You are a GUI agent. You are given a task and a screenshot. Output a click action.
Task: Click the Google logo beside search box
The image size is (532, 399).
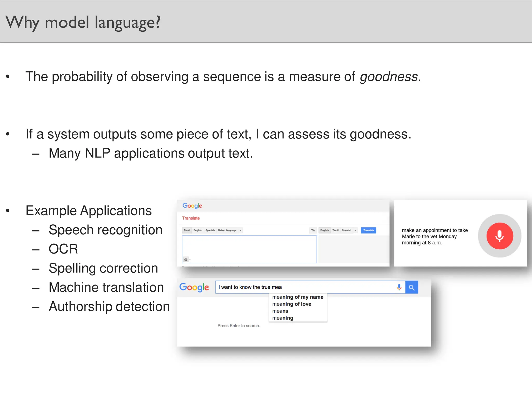(194, 287)
